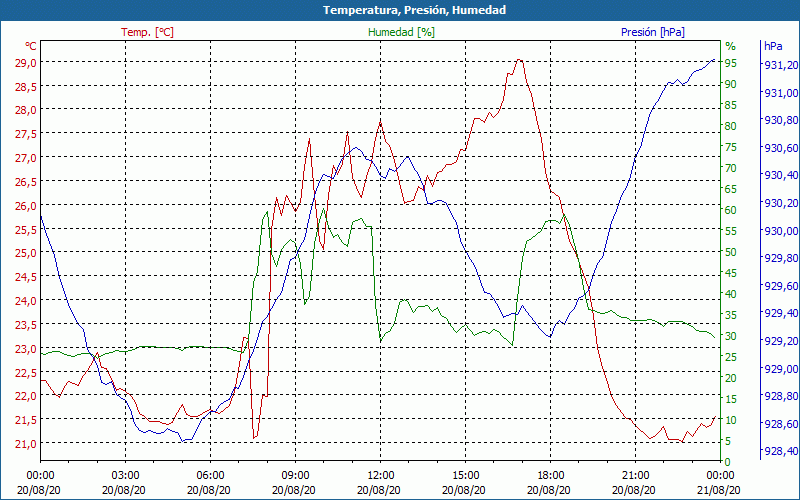Click the pressure axis value '930,20'
The width and height of the screenshot is (800, 500).
(x=781, y=203)
